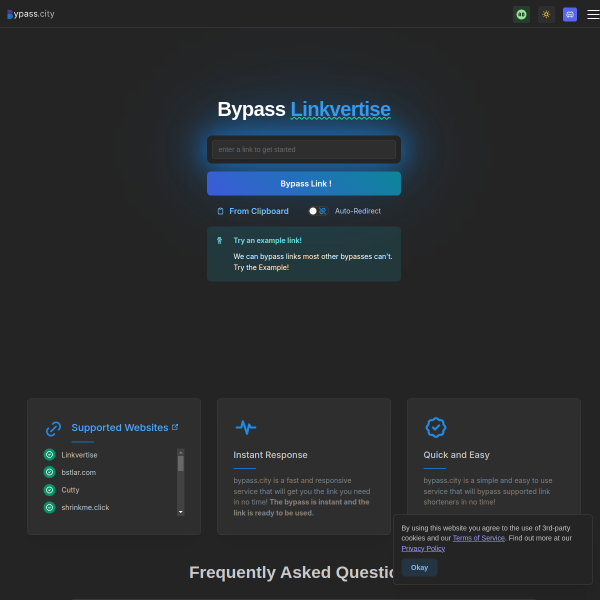
Task: Click the green ad-block icon in header
Action: (521, 15)
